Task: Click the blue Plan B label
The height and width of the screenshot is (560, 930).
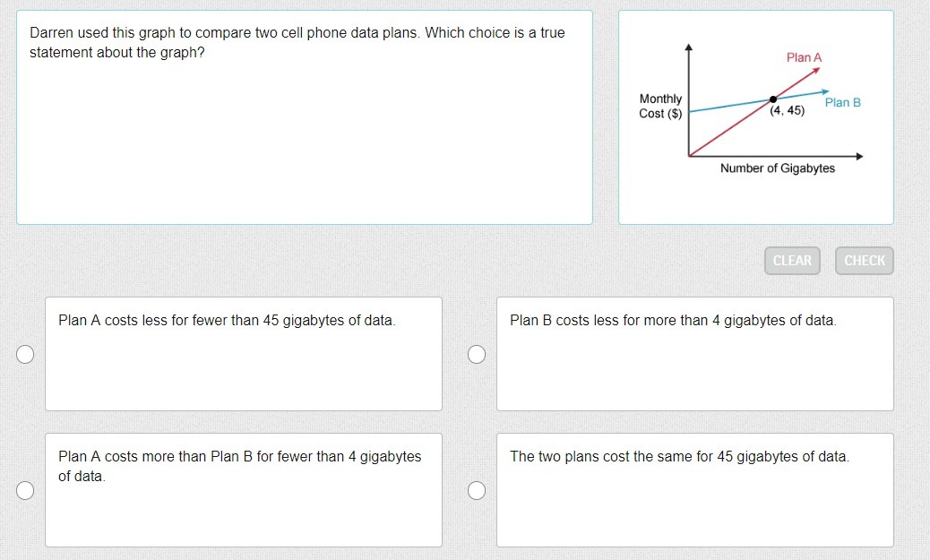Action: pyautogui.click(x=842, y=102)
